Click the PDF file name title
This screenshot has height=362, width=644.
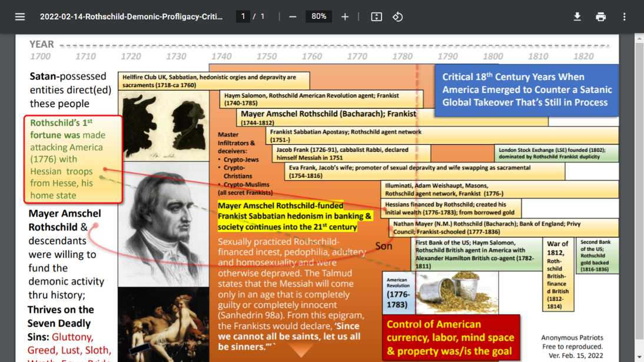131,17
